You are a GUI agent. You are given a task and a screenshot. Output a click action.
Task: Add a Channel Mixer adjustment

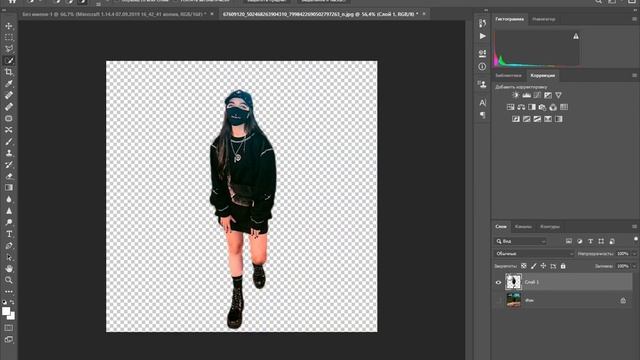click(x=553, y=107)
